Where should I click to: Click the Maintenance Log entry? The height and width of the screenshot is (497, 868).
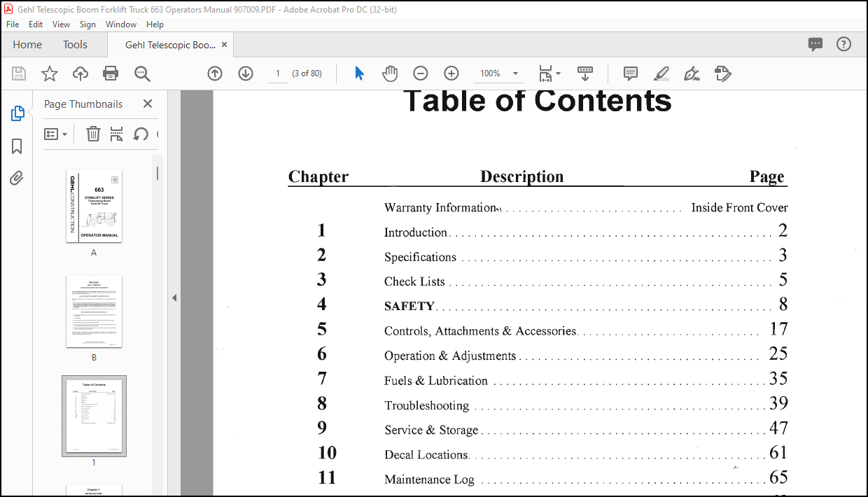429,479
